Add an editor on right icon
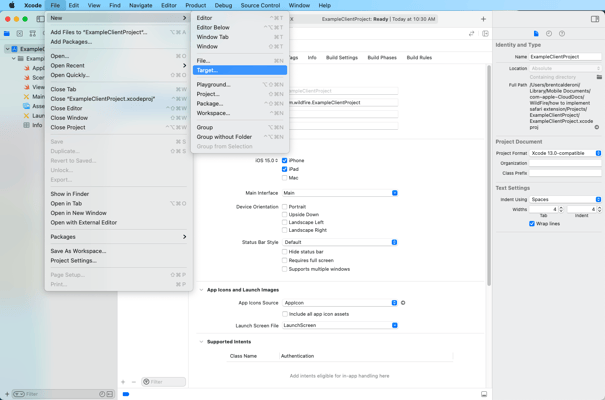The image size is (605, 400). point(485,34)
